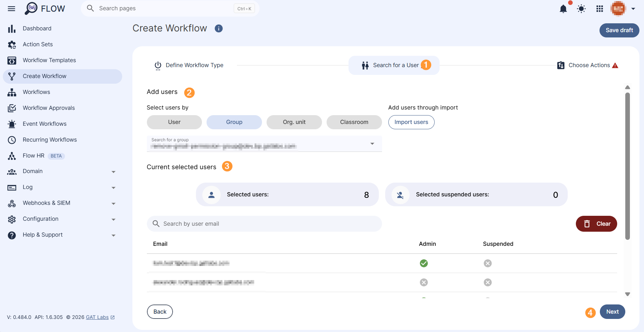644x332 pixels.
Task: Click the Action Sets gear icon
Action: pos(12,45)
